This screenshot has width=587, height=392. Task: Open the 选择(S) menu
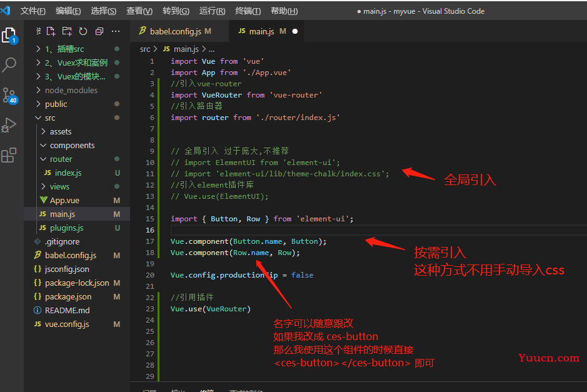pyautogui.click(x=104, y=11)
